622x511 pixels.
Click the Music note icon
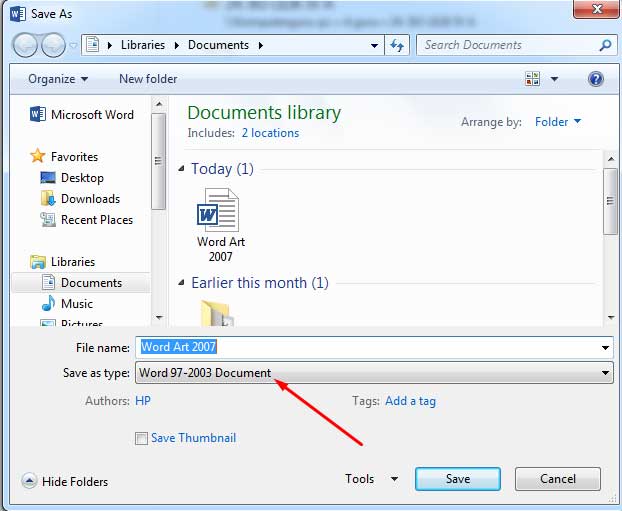(x=48, y=304)
